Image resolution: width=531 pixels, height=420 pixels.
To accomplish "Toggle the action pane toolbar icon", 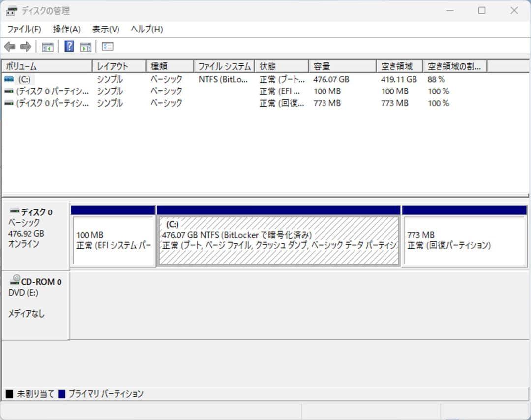I will [x=86, y=46].
